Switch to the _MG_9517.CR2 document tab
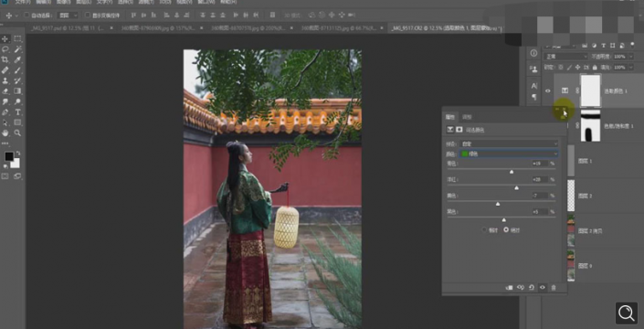The height and width of the screenshot is (329, 644). click(446, 28)
